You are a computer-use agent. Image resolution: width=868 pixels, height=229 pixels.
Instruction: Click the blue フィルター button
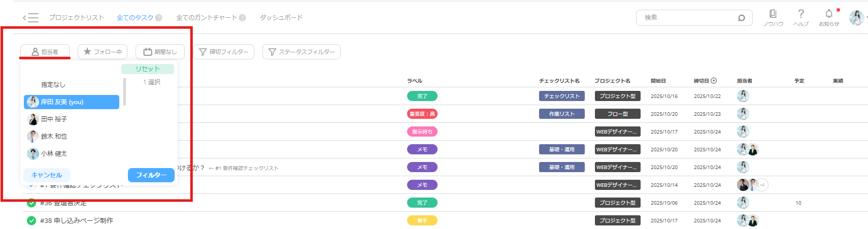(151, 175)
